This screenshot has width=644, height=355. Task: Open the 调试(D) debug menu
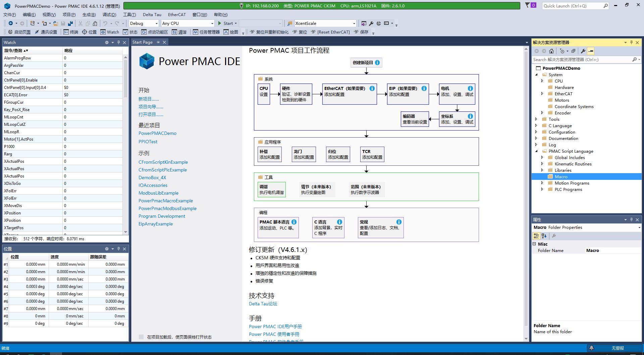[109, 14]
